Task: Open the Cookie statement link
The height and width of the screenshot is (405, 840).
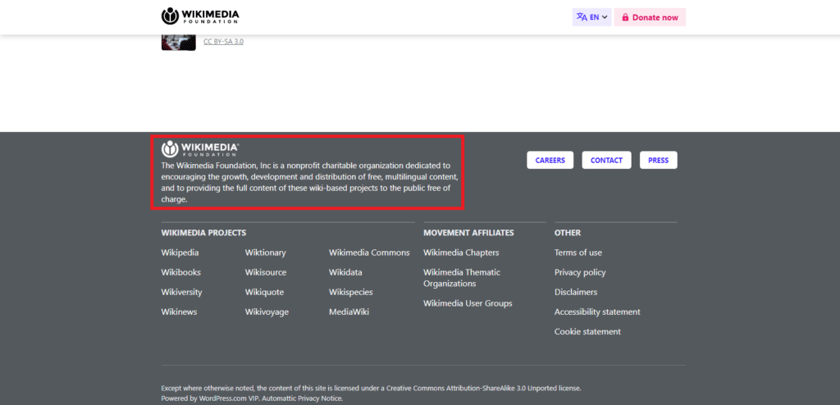Action: point(588,332)
